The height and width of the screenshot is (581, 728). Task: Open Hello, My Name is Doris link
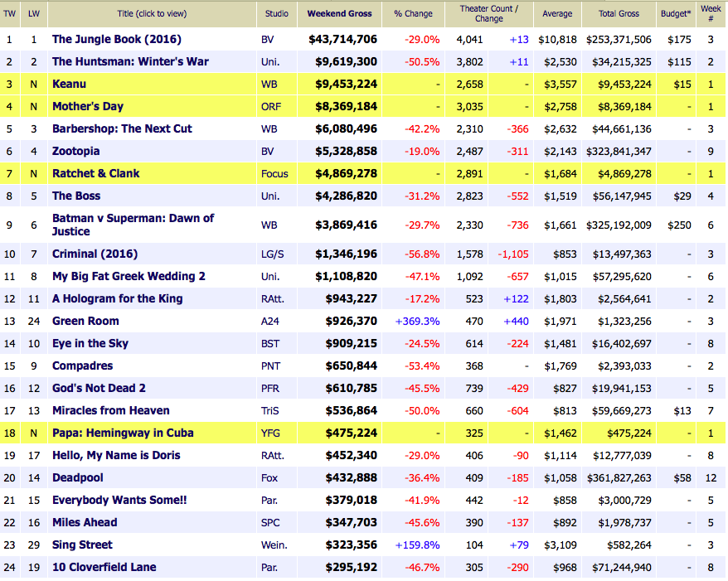(x=116, y=455)
